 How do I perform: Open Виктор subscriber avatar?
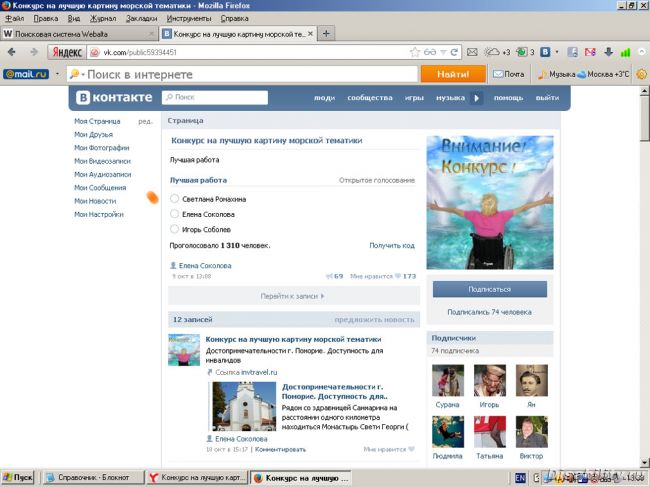[x=531, y=432]
